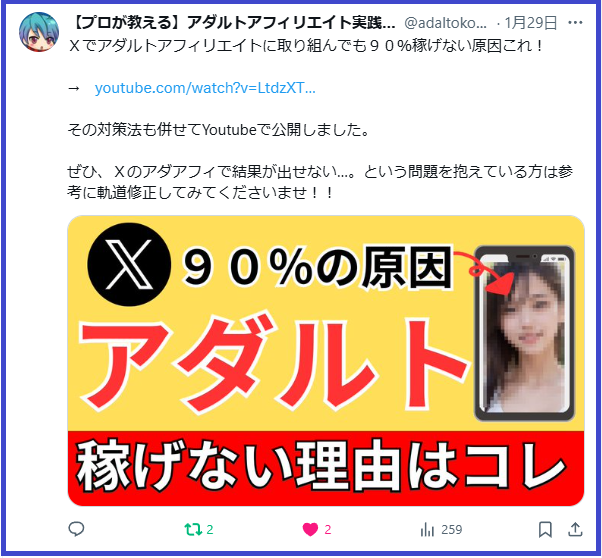Visit the @adaltoko handle profile
The width and height of the screenshot is (602, 558).
point(445,23)
